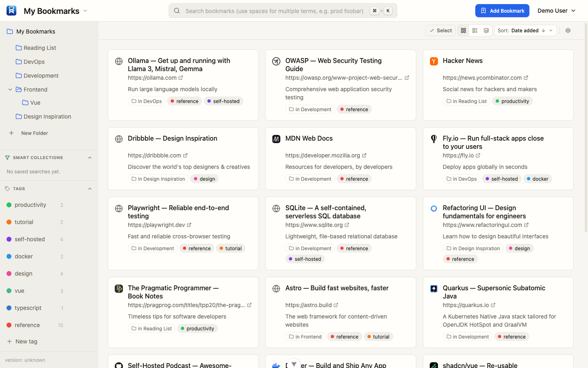
Task: Collapse the Smart Collections section
Action: [90, 157]
